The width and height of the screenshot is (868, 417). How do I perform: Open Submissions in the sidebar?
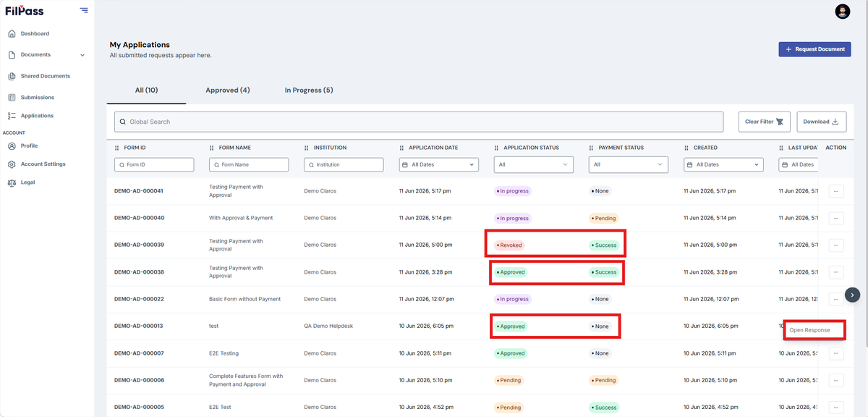tap(38, 97)
